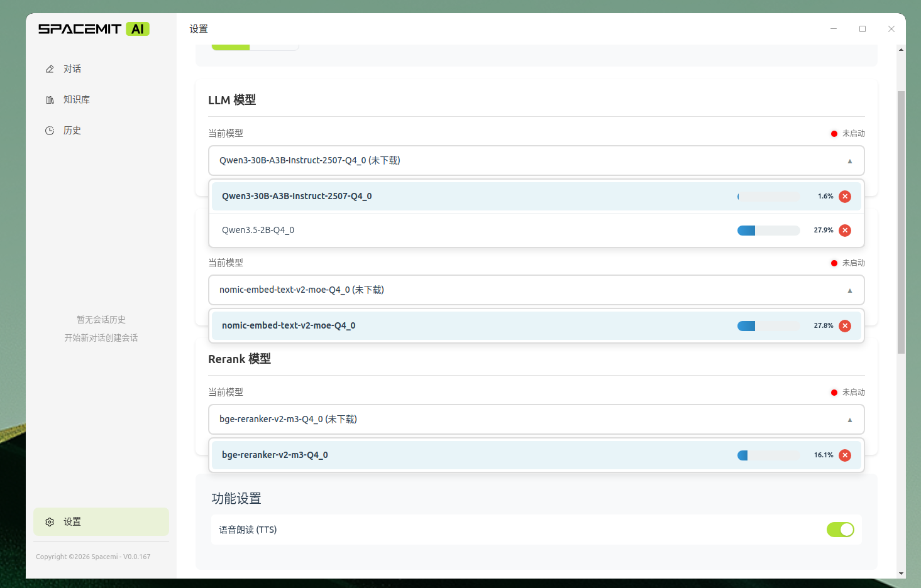Select Qwen3-30B-A3B-Instruct-2507-Q4_0 from the list
This screenshot has height=588, width=921.
click(536, 197)
